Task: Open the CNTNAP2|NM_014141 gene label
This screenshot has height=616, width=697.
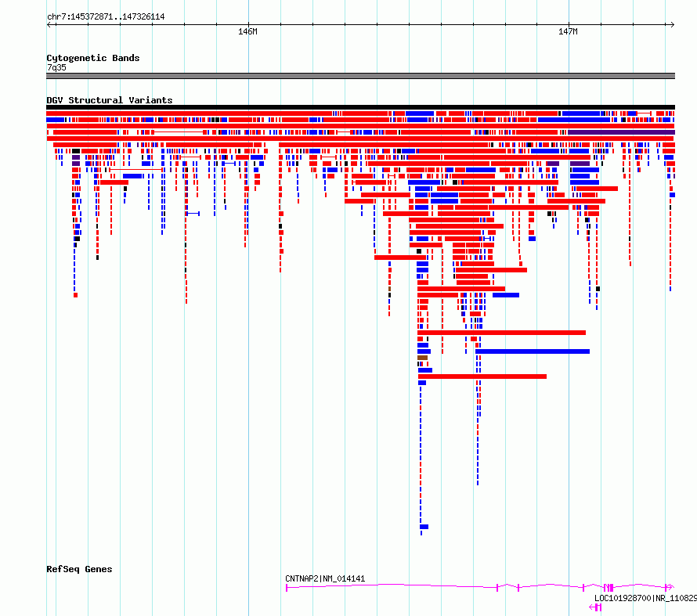Action: point(325,578)
